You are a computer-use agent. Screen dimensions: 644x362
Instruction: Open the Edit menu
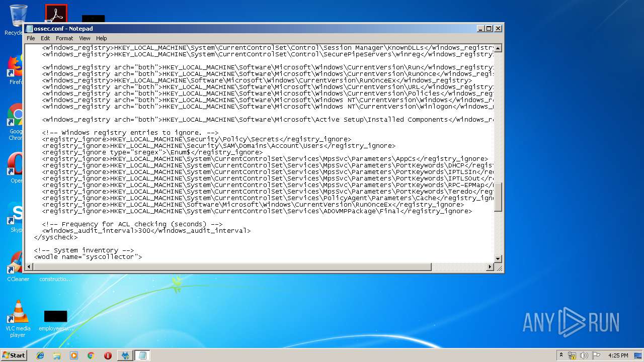45,38
